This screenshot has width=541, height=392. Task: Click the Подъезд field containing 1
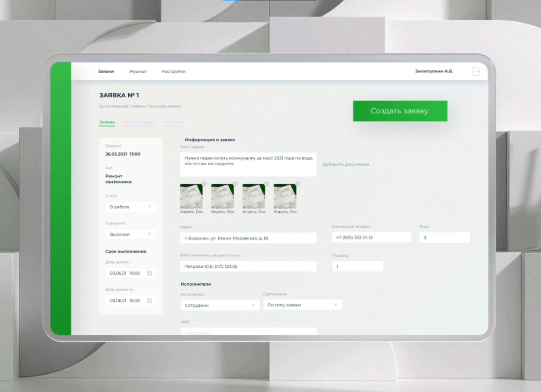click(357, 266)
